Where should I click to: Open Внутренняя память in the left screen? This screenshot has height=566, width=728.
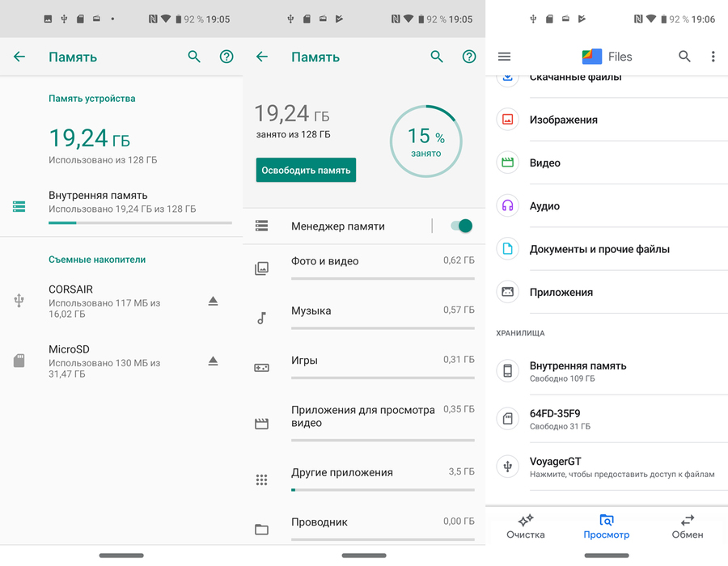pos(121,207)
